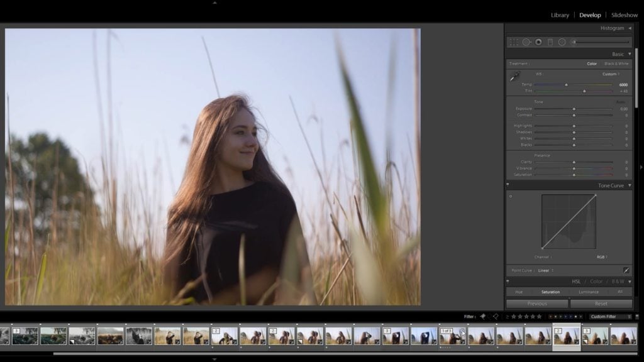644x362 pixels.
Task: Collapse the Histogram panel
Action: (630, 28)
